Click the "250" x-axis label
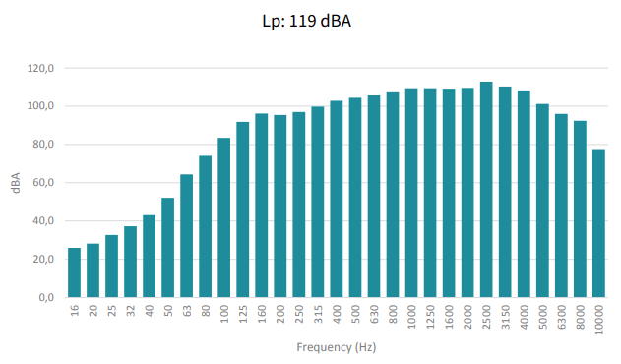 point(299,313)
